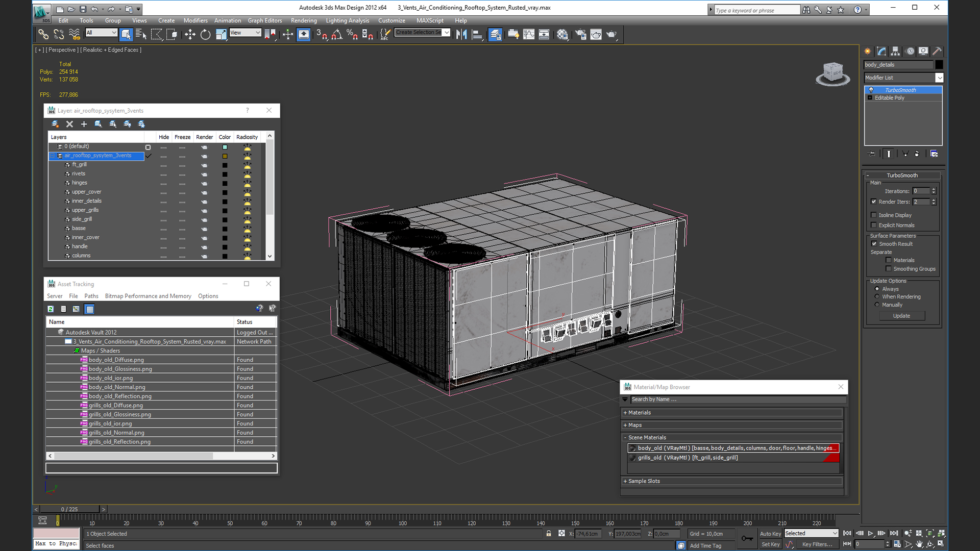Viewport: 980px width, 551px height.
Task: Refresh the Asset Tracking list
Action: coord(51,309)
